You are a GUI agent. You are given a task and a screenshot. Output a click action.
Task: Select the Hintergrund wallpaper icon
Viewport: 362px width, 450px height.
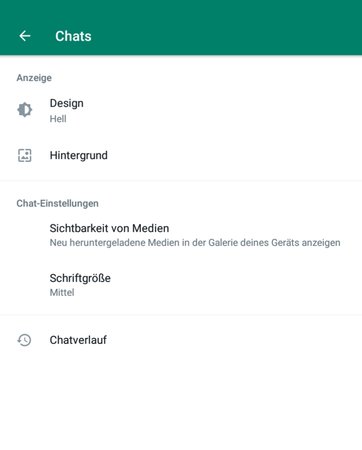pyautogui.click(x=25, y=155)
